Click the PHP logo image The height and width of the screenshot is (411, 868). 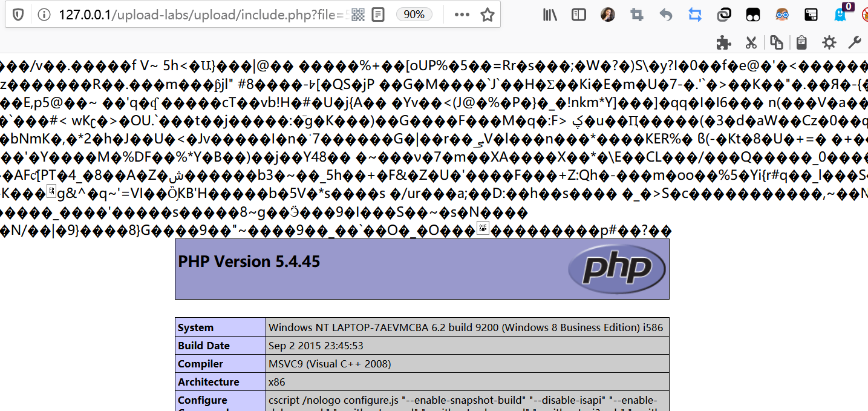(x=616, y=269)
